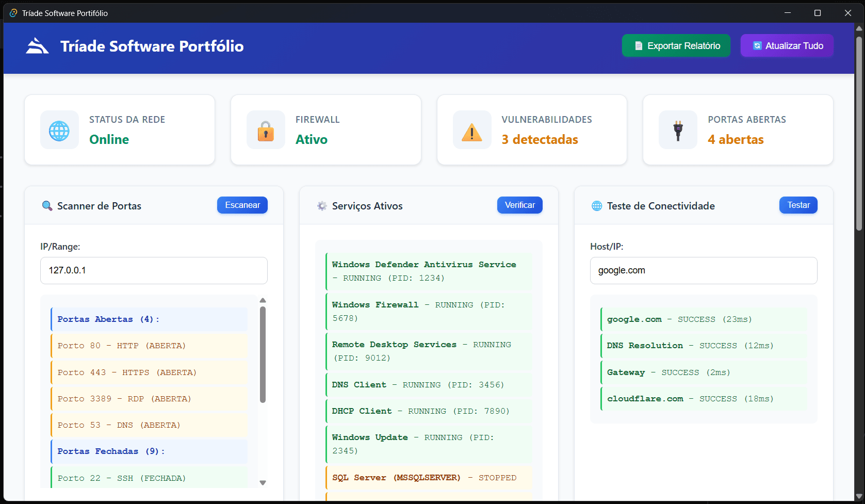Viewport: 865px width, 504px height.
Task: Select 'Portas Fechadas (9):' header row
Action: (149, 451)
